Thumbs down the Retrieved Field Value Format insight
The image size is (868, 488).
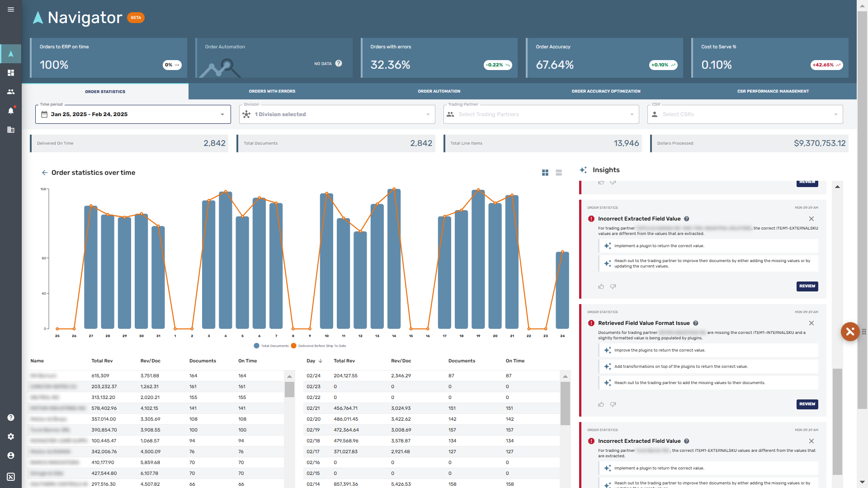pos(613,404)
